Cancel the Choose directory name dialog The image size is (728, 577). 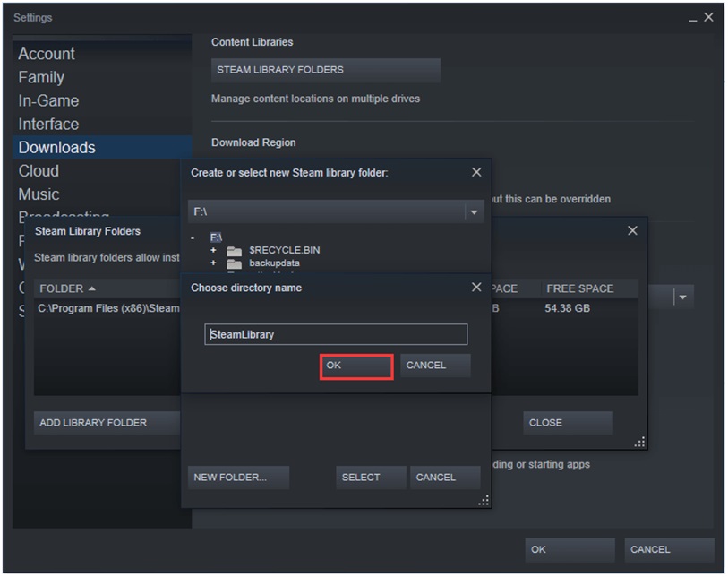pyautogui.click(x=433, y=366)
